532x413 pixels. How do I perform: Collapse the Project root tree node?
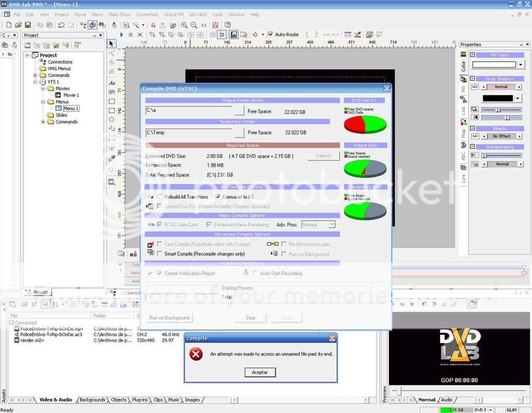[27, 55]
